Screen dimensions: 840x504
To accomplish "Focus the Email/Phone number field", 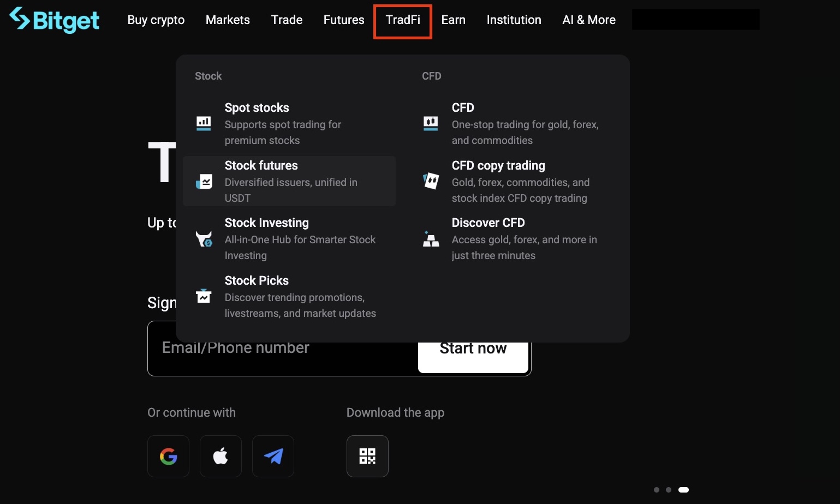I will coord(283,349).
